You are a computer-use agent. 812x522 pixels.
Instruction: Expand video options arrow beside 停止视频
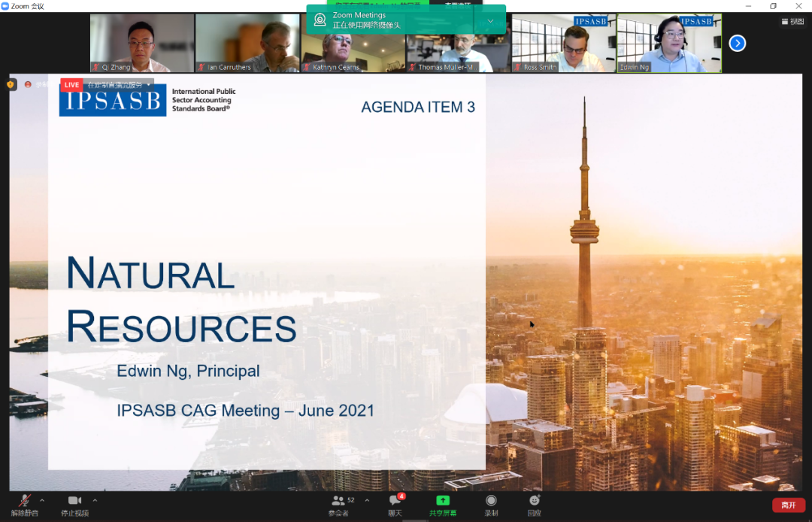tap(95, 501)
